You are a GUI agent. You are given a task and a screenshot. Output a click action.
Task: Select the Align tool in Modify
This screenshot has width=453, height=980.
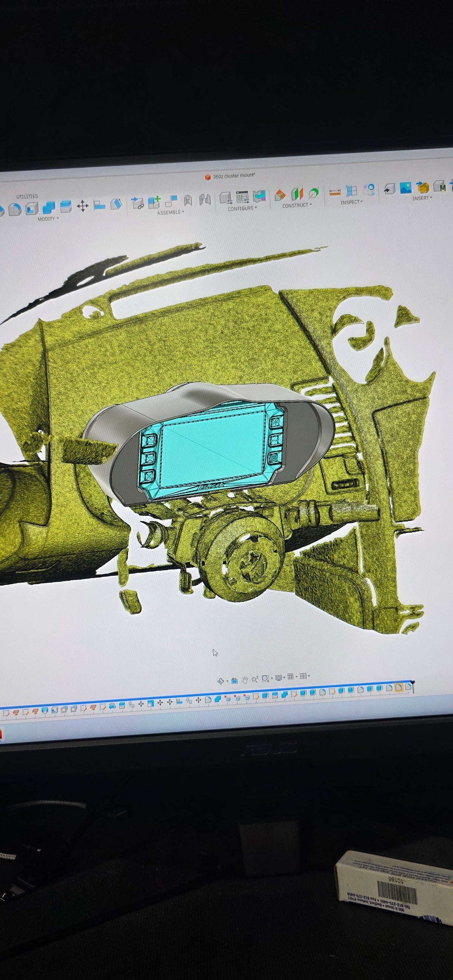pyautogui.click(x=99, y=205)
